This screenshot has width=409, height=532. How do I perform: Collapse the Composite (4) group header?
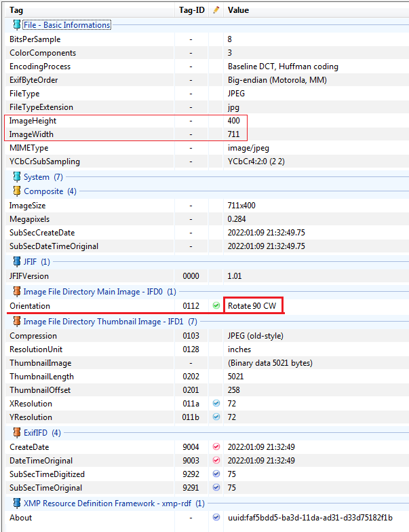click(x=50, y=191)
